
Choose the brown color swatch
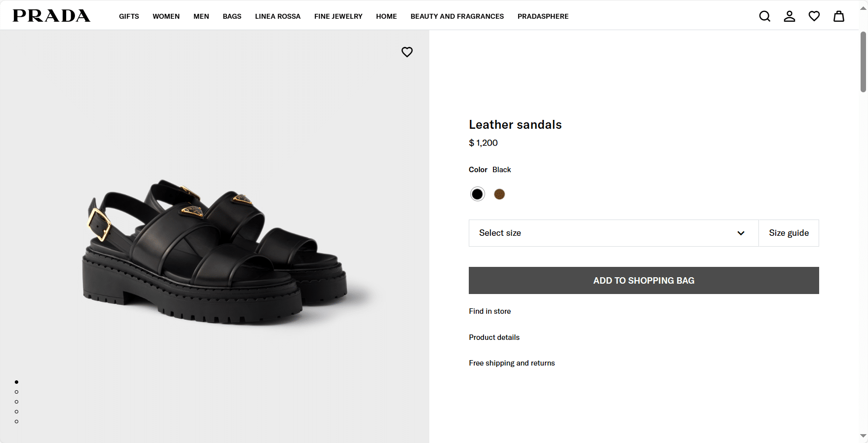pos(499,194)
